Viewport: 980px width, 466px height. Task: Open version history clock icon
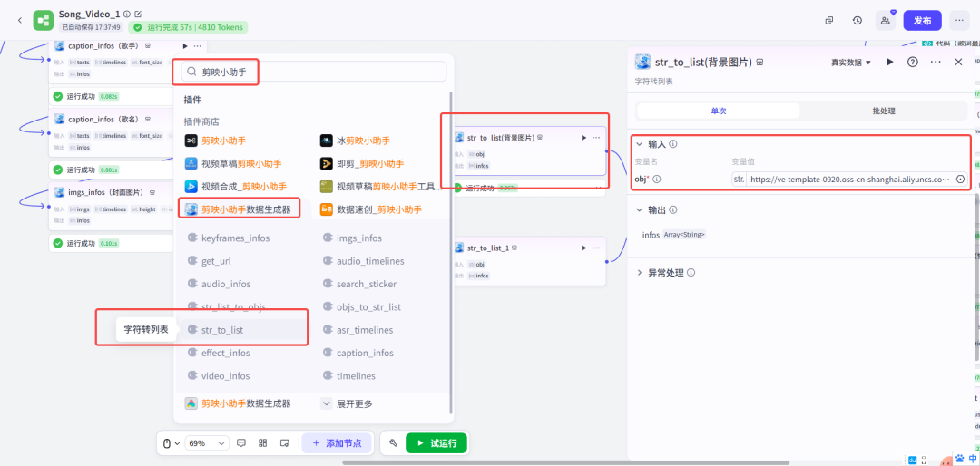click(x=857, y=21)
